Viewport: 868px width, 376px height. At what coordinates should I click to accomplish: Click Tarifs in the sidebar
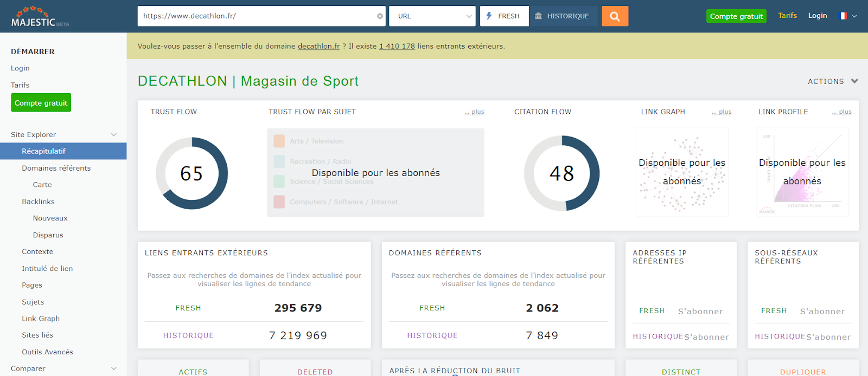tap(20, 85)
